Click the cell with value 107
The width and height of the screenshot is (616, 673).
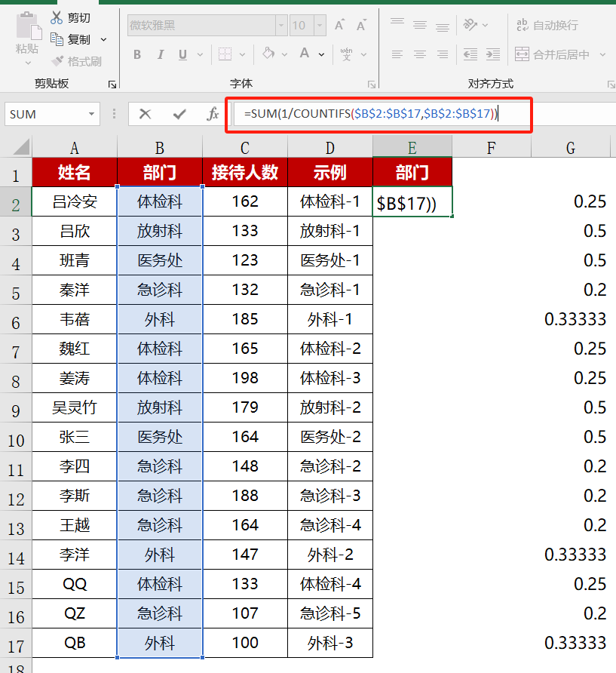pyautogui.click(x=245, y=613)
